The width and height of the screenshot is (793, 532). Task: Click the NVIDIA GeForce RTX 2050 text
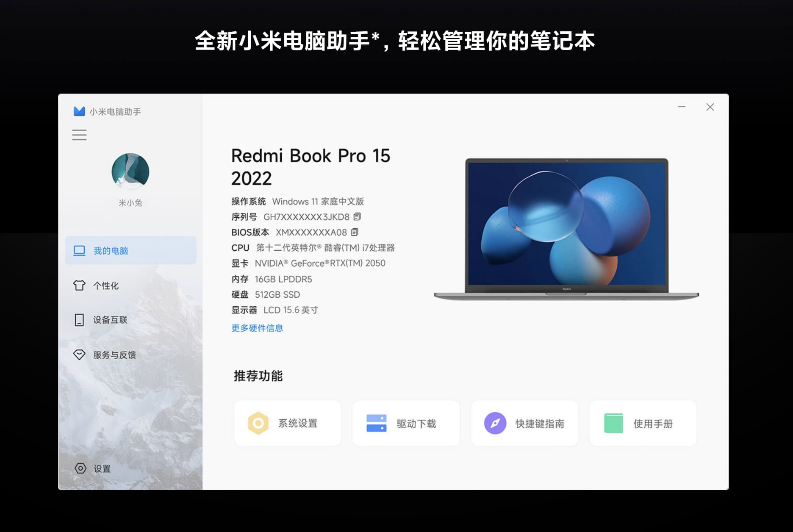coord(320,263)
